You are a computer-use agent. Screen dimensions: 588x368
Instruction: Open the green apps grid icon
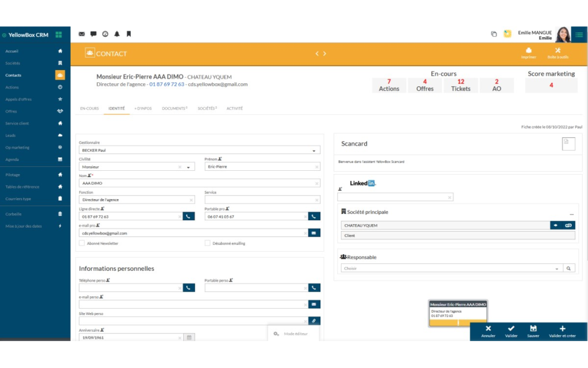(59, 35)
